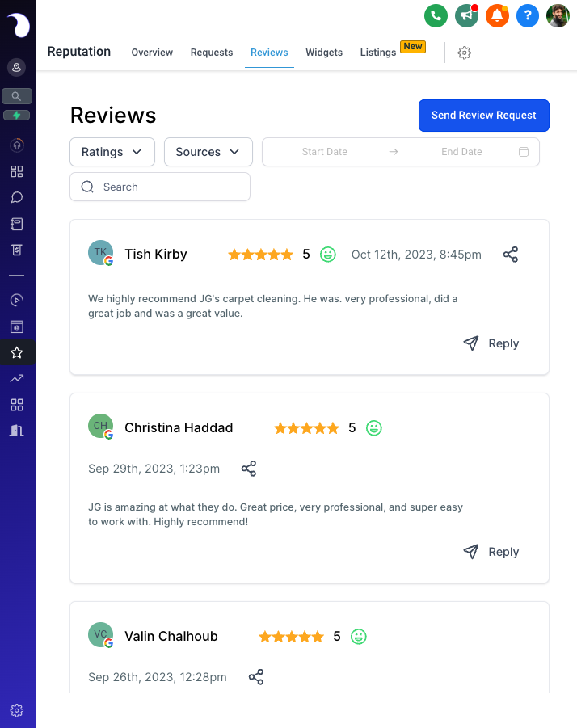The height and width of the screenshot is (728, 577).
Task: Click the reviews Search input field
Action: pos(160,187)
